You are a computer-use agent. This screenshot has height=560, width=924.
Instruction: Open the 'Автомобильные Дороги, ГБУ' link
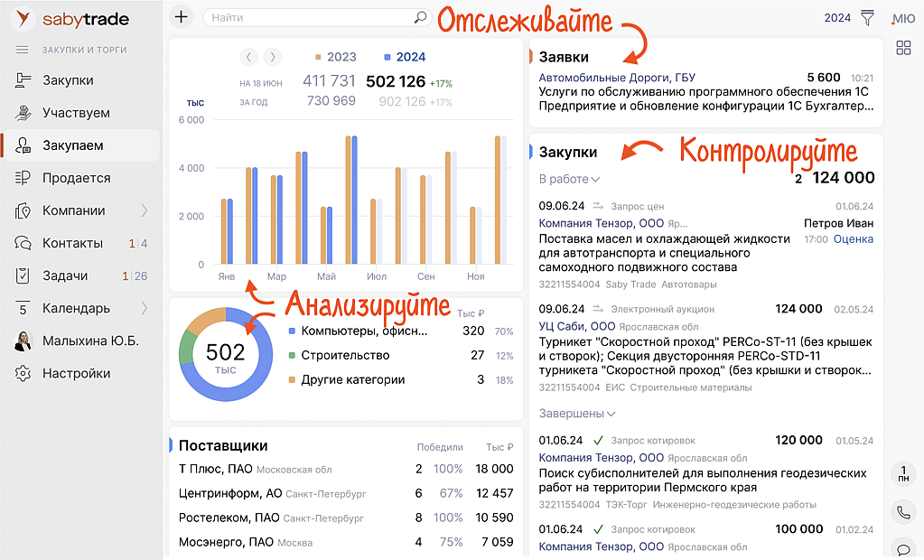(617, 78)
